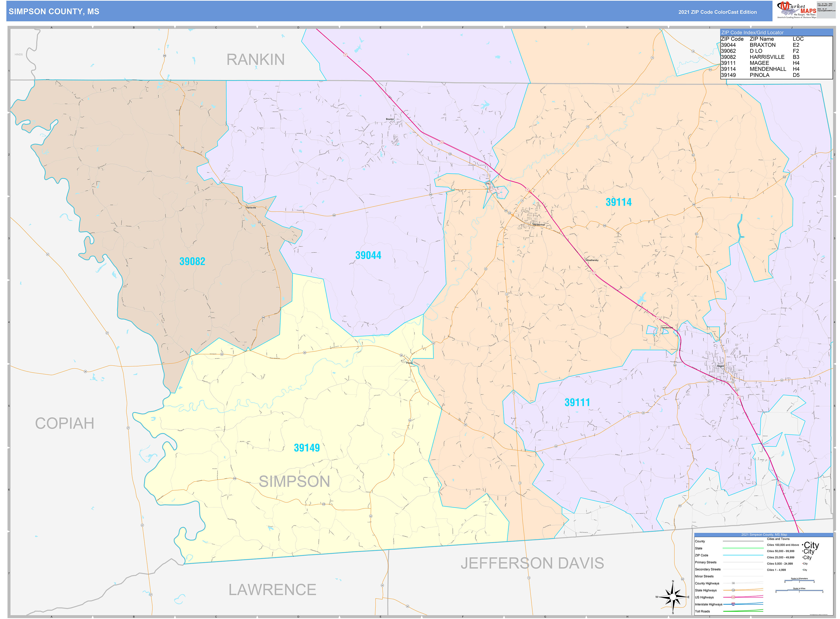Screen dimensions: 840x619
Task: Click the LAWRENCE county label
Action: [x=272, y=590]
